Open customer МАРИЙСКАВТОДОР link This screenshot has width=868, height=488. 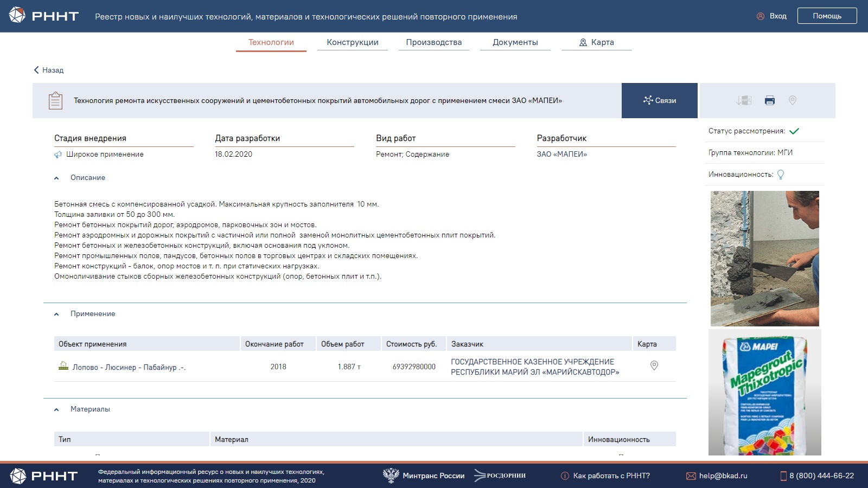click(535, 367)
